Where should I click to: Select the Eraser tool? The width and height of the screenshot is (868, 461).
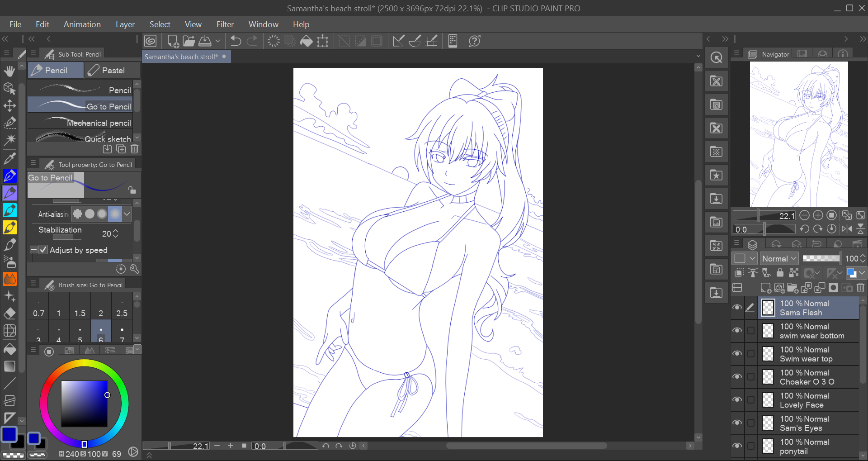pos(9,314)
